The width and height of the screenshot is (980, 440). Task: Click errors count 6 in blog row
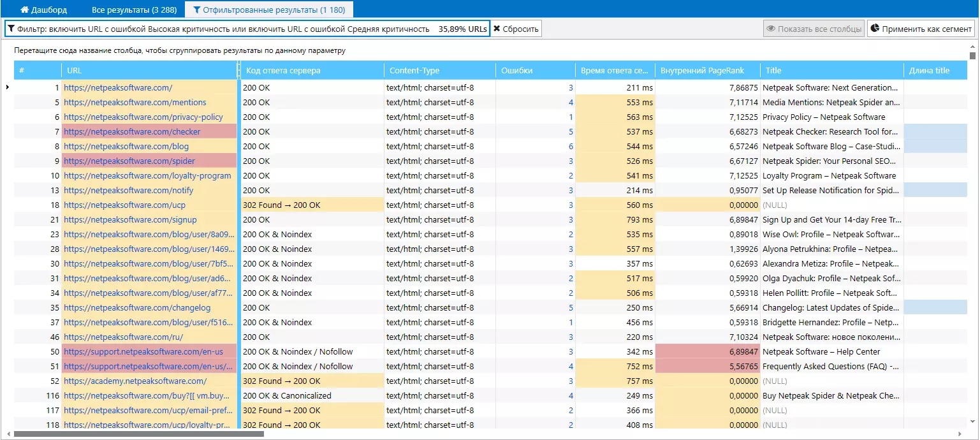point(571,147)
